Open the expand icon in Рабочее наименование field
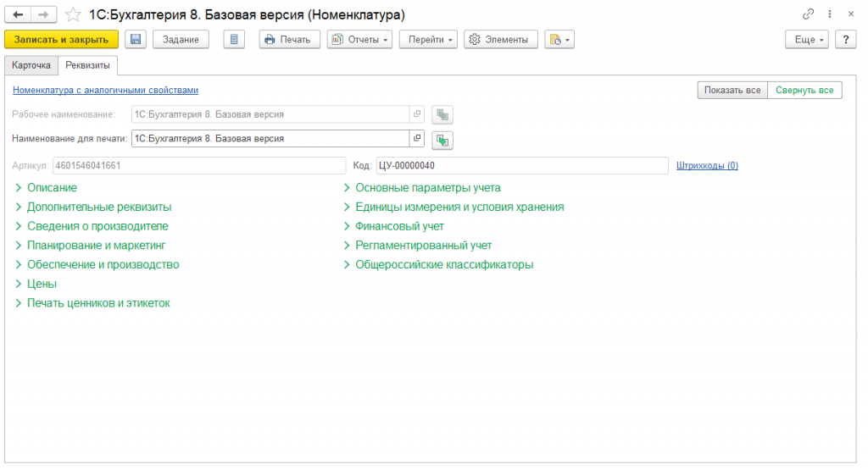The height and width of the screenshot is (470, 868). tap(417, 114)
